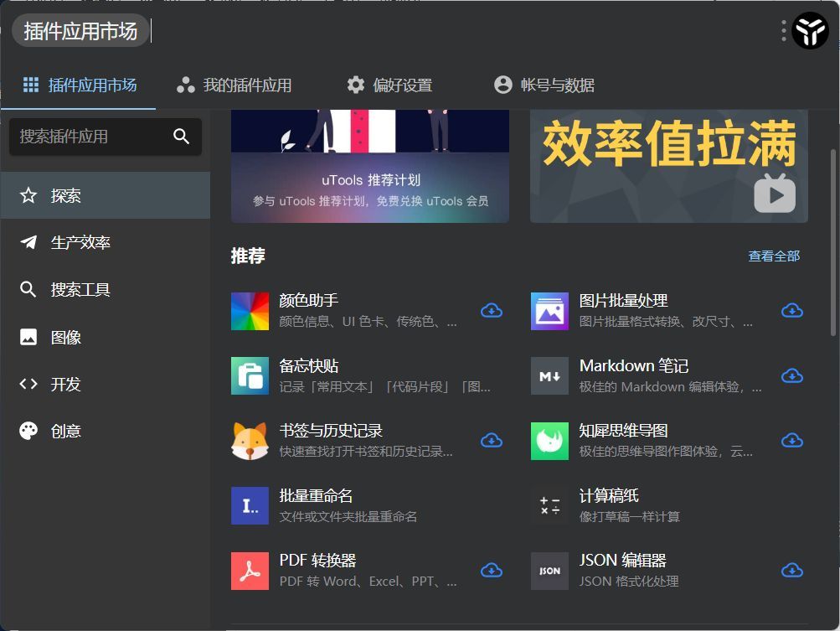Select 探索 in the sidebar

point(106,195)
